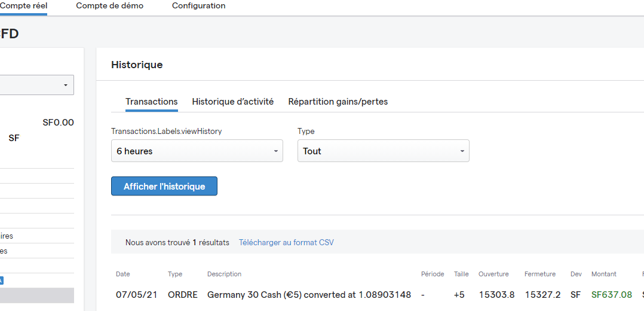Select the highlighted gray item in left sidebar
The height and width of the screenshot is (311, 644).
[37, 295]
